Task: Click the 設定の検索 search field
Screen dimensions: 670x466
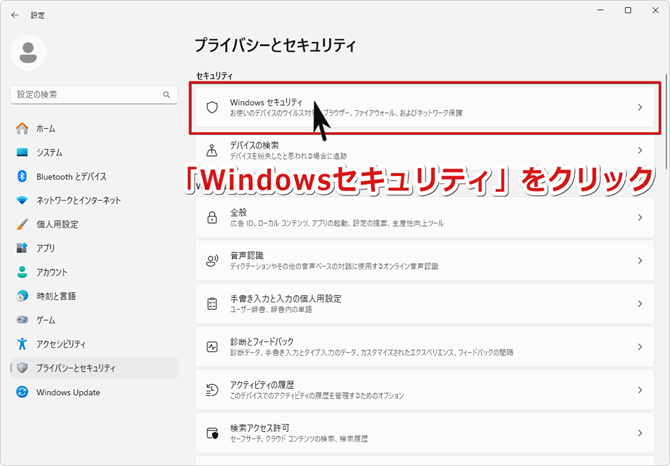Action: coord(94,94)
